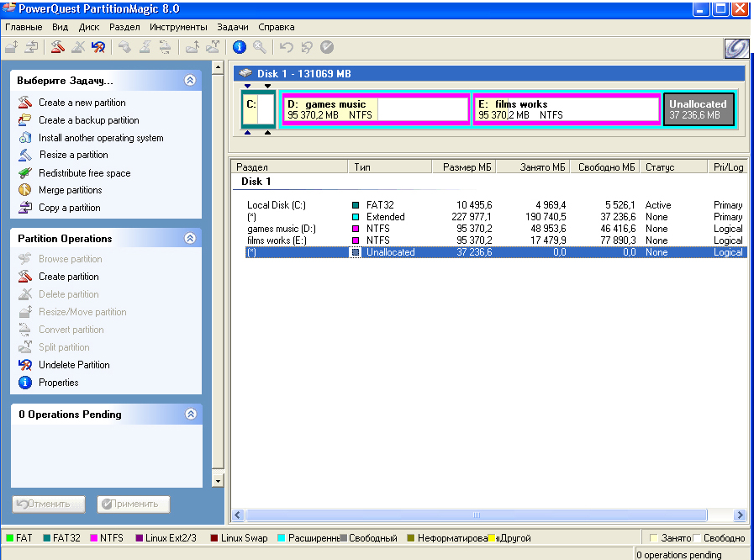Select D: games music partition in disk map
The width and height of the screenshot is (754, 560).
tap(374, 109)
